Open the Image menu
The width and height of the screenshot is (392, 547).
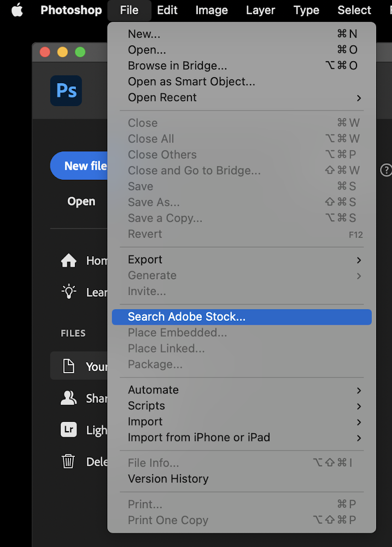tap(212, 10)
